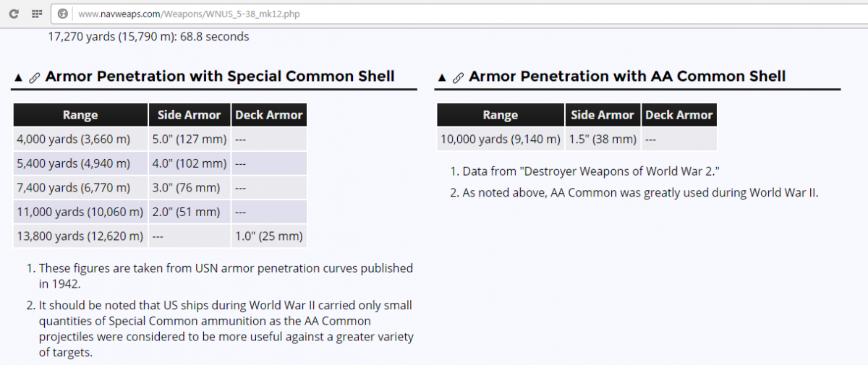
Task: Copy anchor link for AA Common Shell
Action: [x=458, y=77]
